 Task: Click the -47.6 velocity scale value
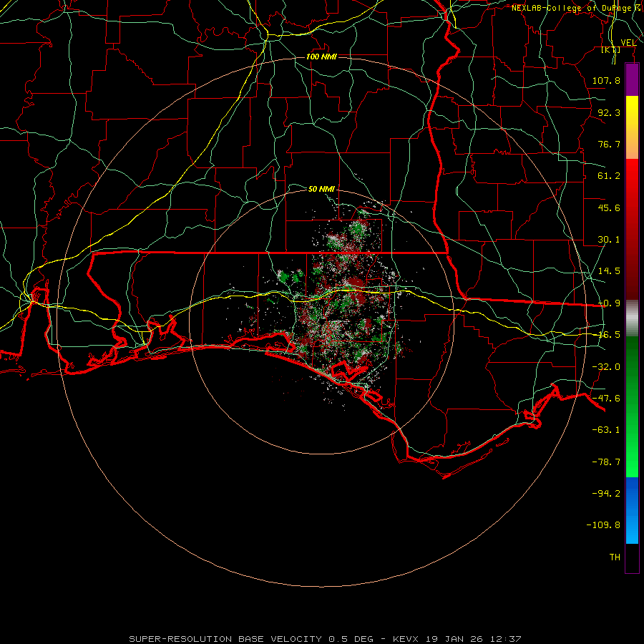pyautogui.click(x=606, y=399)
